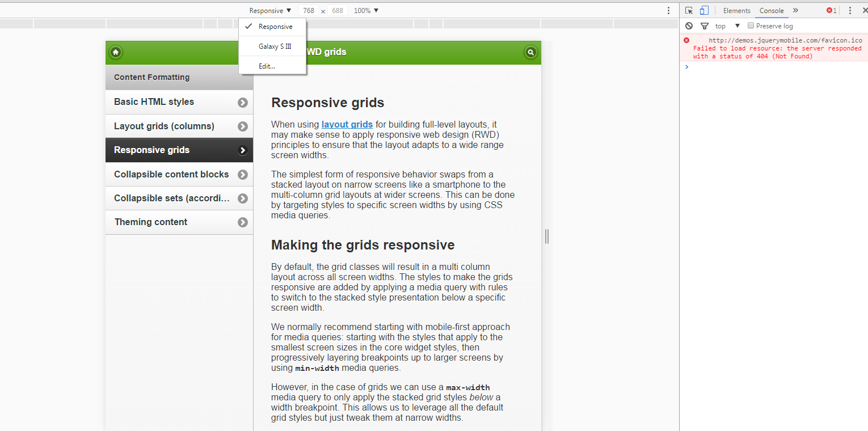Click the Content Formatting list header
Screen dimensions: 868x431
click(x=179, y=77)
